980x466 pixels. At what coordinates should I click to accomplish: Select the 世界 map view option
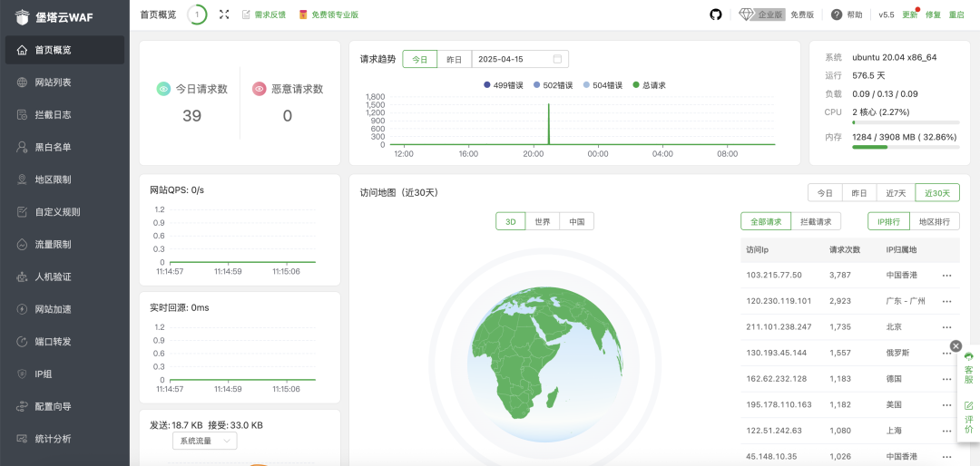[x=542, y=221]
